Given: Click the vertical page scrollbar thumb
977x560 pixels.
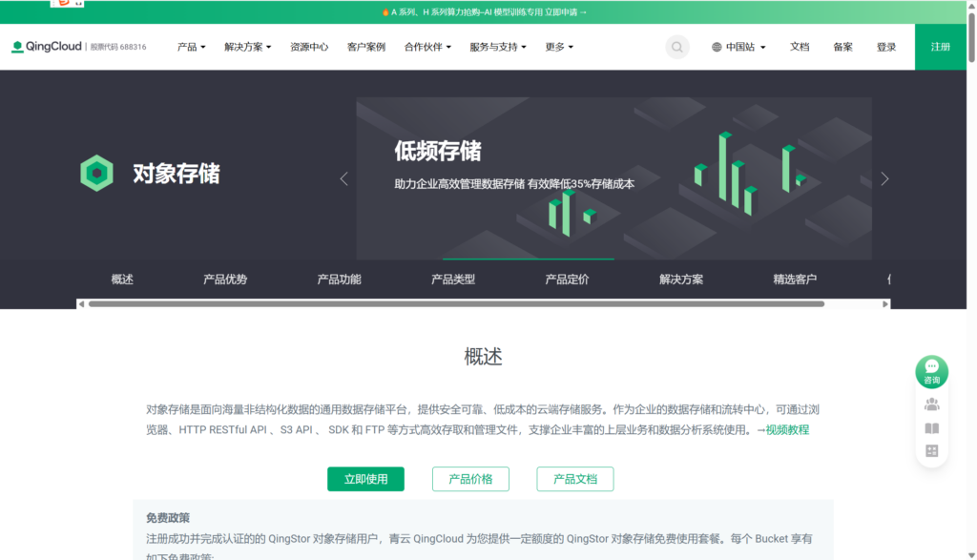Looking at the screenshot, I should click(x=971, y=36).
